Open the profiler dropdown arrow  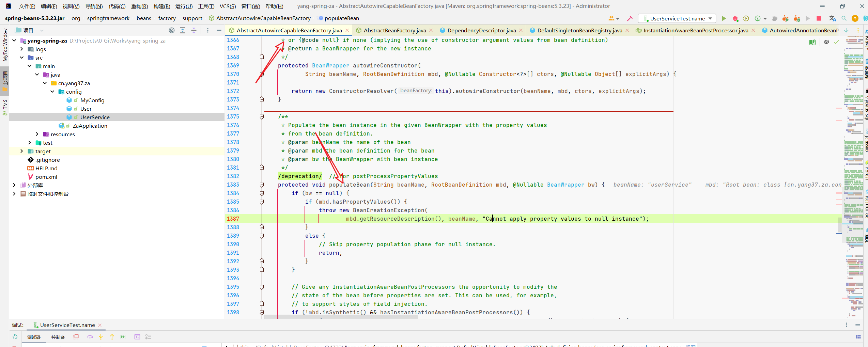tap(765, 19)
